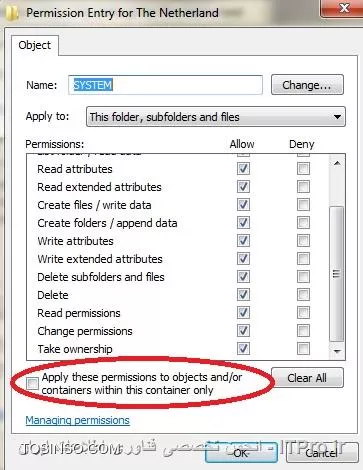Click the scrollbar down arrow in permissions list
This screenshot has height=470, width=363.
tap(337, 351)
